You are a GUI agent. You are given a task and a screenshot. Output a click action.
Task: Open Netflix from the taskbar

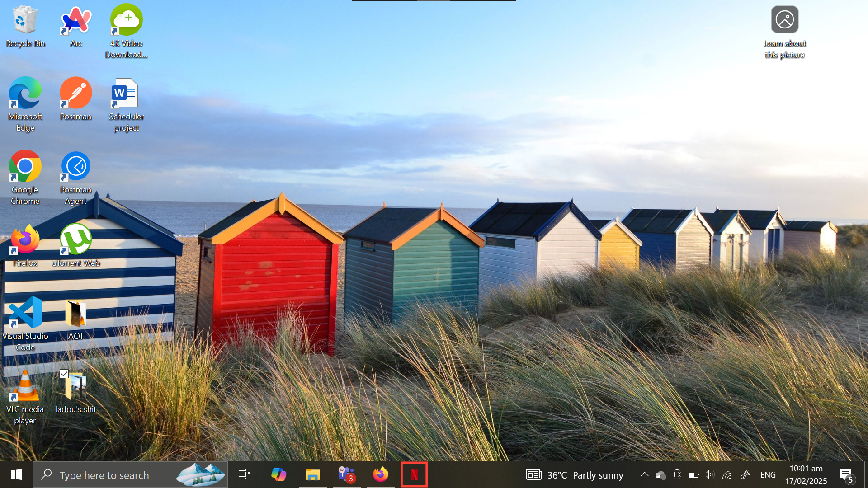pos(414,475)
